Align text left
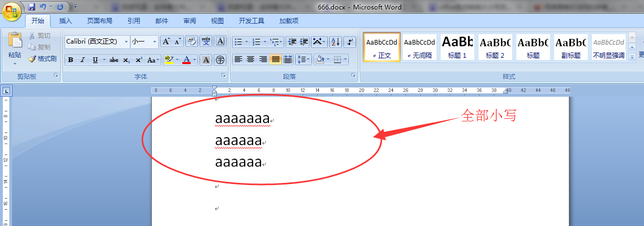The image size is (644, 226). click(x=238, y=59)
